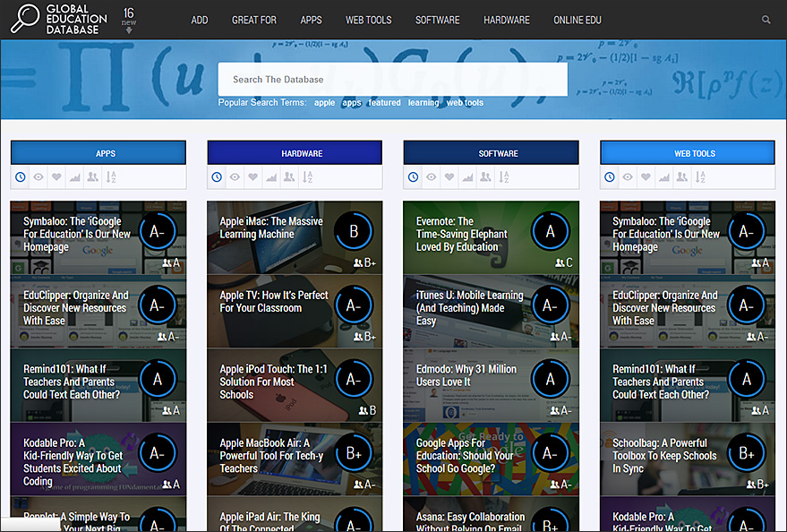
Task: Open the SOFTWARE navigation menu
Action: pyautogui.click(x=438, y=20)
